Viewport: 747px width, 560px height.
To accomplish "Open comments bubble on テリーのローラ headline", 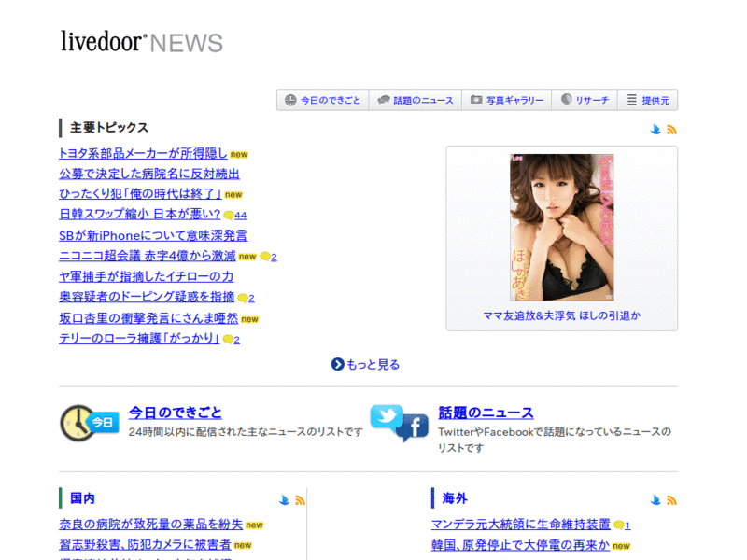I will (x=231, y=340).
